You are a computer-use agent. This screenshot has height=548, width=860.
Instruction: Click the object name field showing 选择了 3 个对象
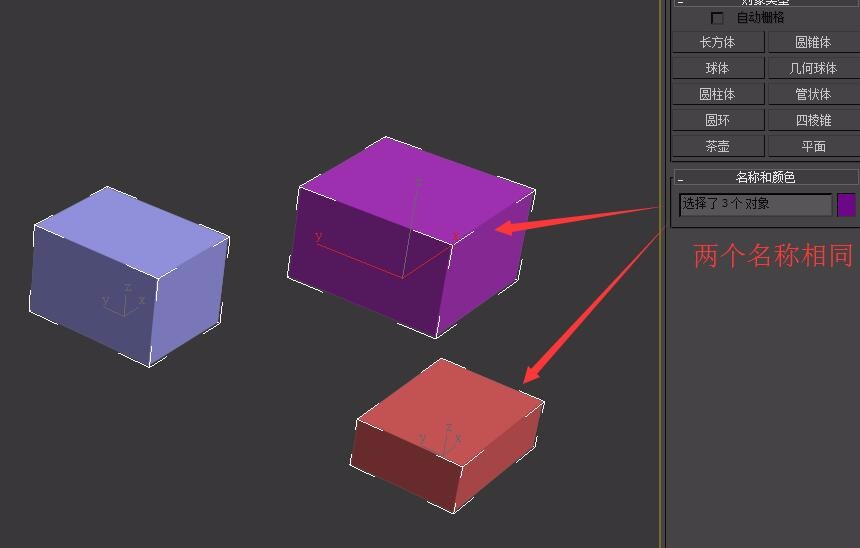click(x=755, y=204)
